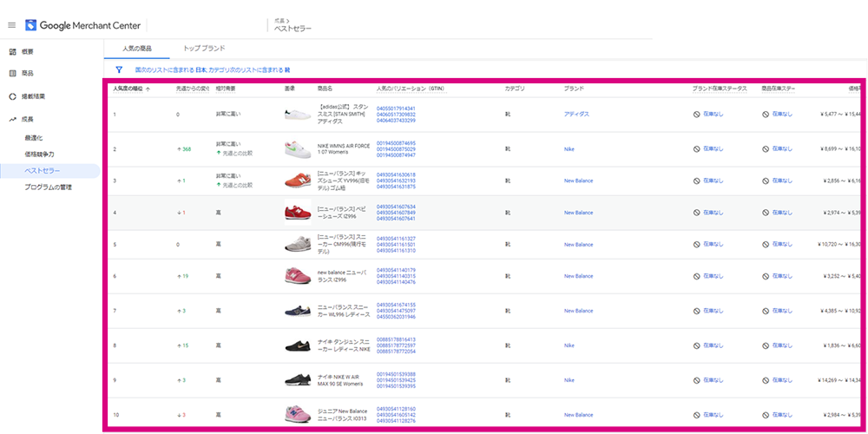Image resolution: width=868 pixels, height=434 pixels.
Task: Click 在庫なし brand status link in rank 7 row
Action: (713, 311)
